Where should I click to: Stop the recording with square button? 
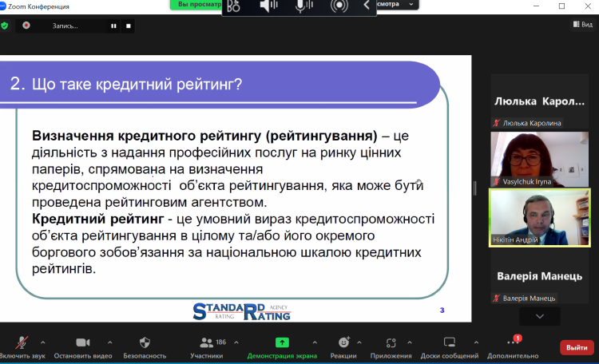pyautogui.click(x=129, y=26)
